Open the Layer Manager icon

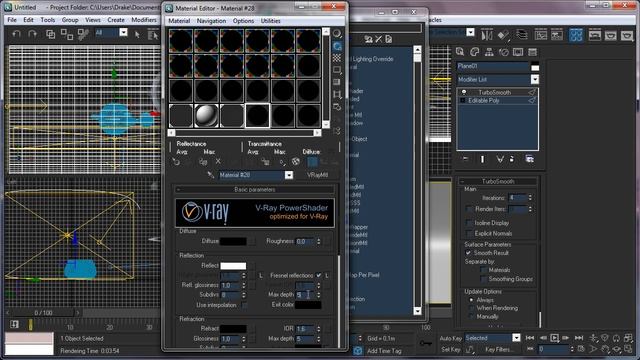tap(522, 35)
